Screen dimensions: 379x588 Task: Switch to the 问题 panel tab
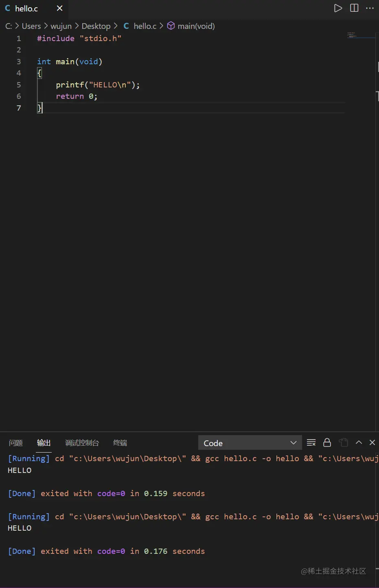pyautogui.click(x=16, y=443)
